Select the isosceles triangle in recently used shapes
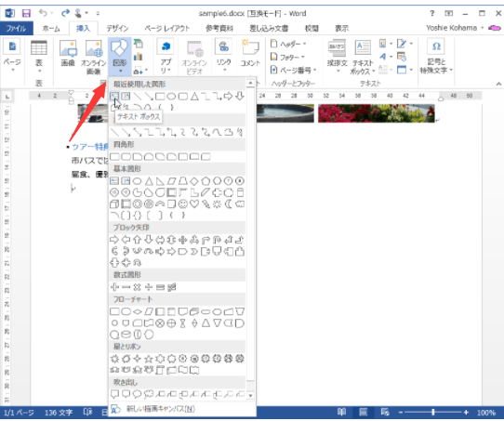504x421 pixels. point(194,96)
